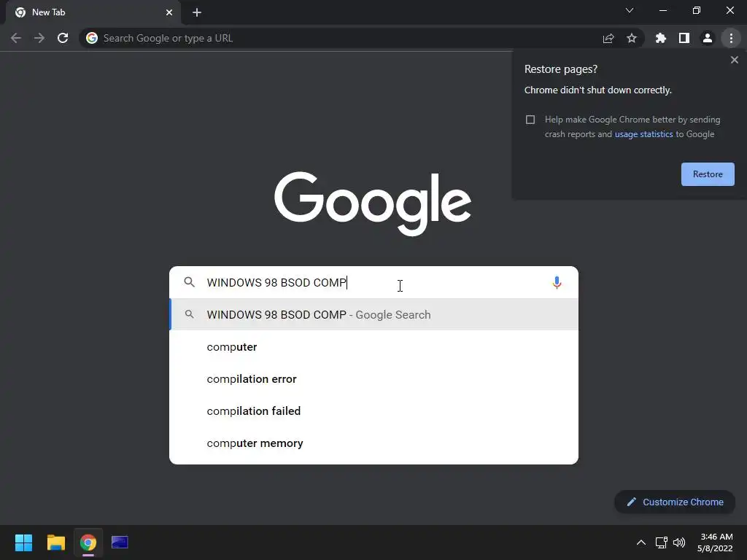This screenshot has width=747, height=560.
Task: Open the usage statistics link
Action: pyautogui.click(x=643, y=134)
